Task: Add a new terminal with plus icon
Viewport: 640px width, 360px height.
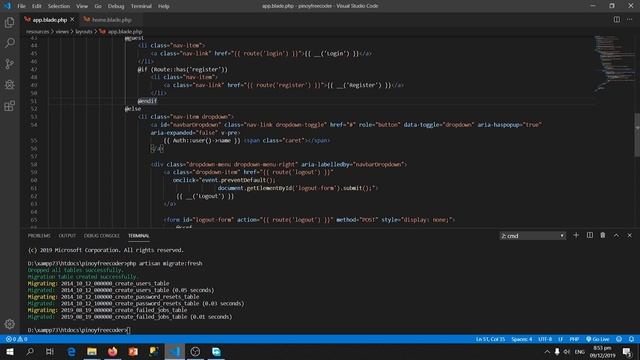Action: [x=576, y=236]
